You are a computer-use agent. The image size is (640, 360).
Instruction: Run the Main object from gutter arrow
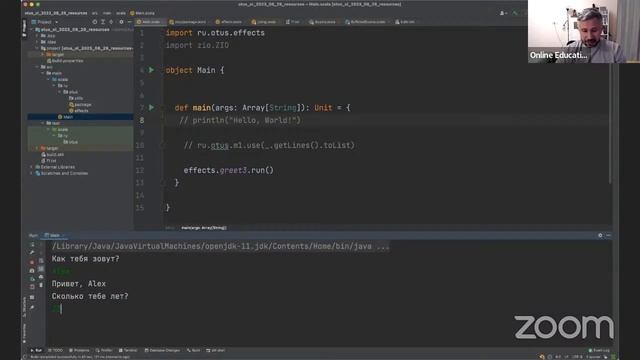151,70
